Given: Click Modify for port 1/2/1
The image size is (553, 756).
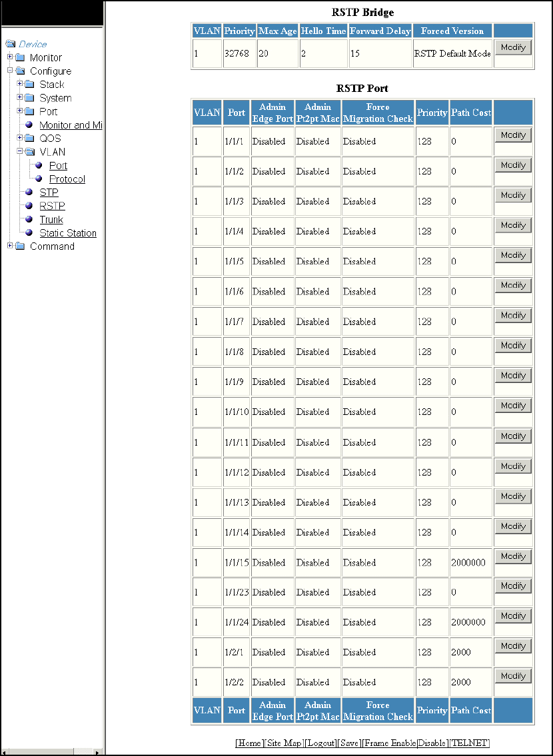Looking at the screenshot, I should [x=513, y=646].
